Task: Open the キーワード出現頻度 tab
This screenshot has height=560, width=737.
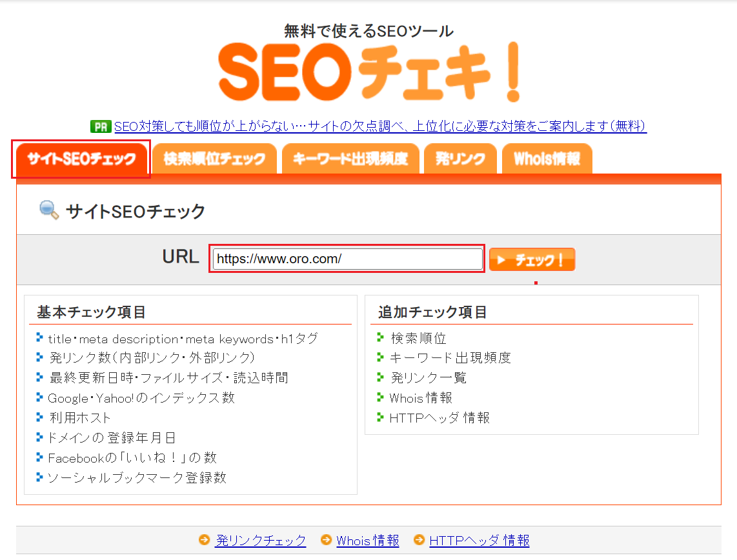Action: pos(350,158)
